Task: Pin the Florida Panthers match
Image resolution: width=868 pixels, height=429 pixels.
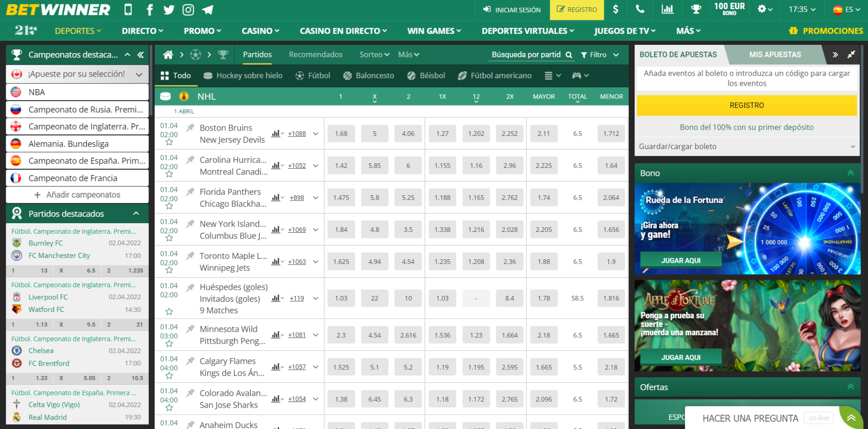Action: pyautogui.click(x=190, y=191)
